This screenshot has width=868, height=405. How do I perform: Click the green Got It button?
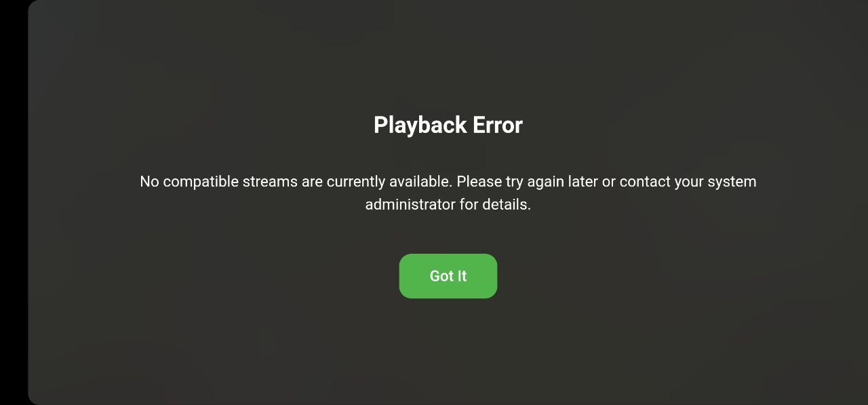[x=448, y=276]
